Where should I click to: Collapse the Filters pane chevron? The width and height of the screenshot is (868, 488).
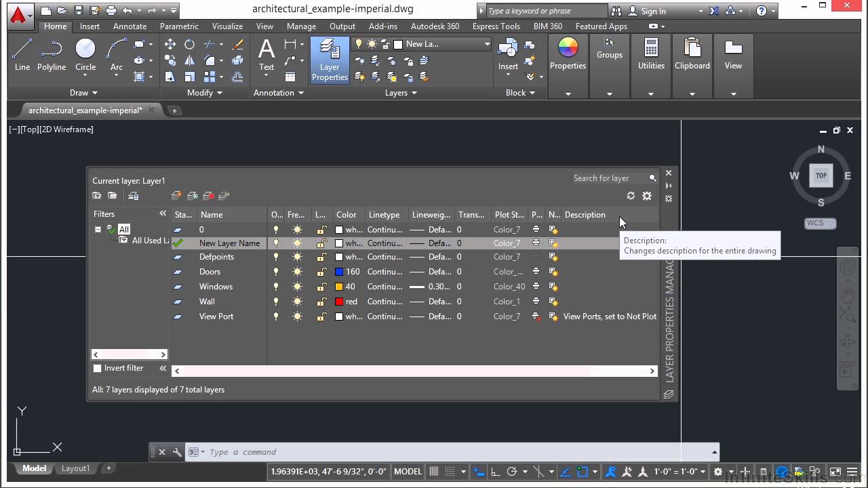(163, 213)
